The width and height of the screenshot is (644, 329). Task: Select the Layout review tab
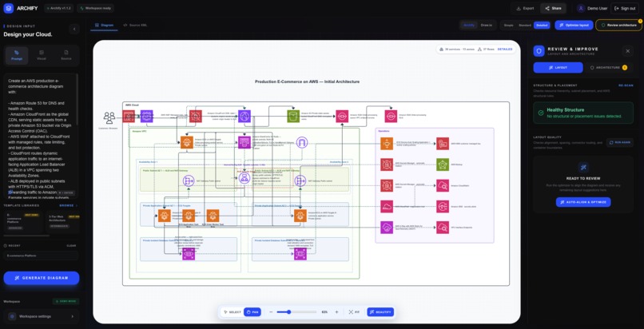tap(558, 67)
